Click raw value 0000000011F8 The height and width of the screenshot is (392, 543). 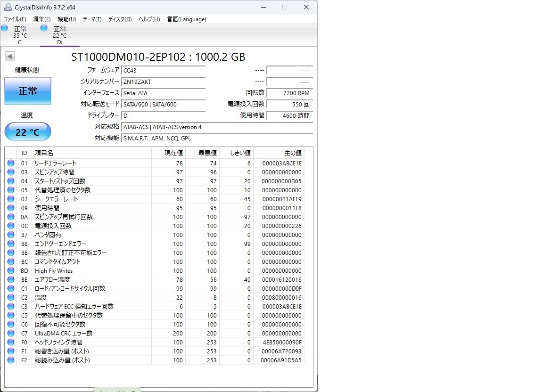coord(282,208)
